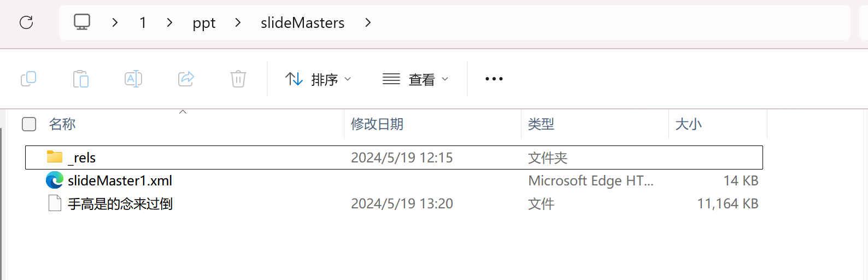Click the paste clipboard icon
Image resolution: width=868 pixels, height=280 pixels.
pos(81,79)
